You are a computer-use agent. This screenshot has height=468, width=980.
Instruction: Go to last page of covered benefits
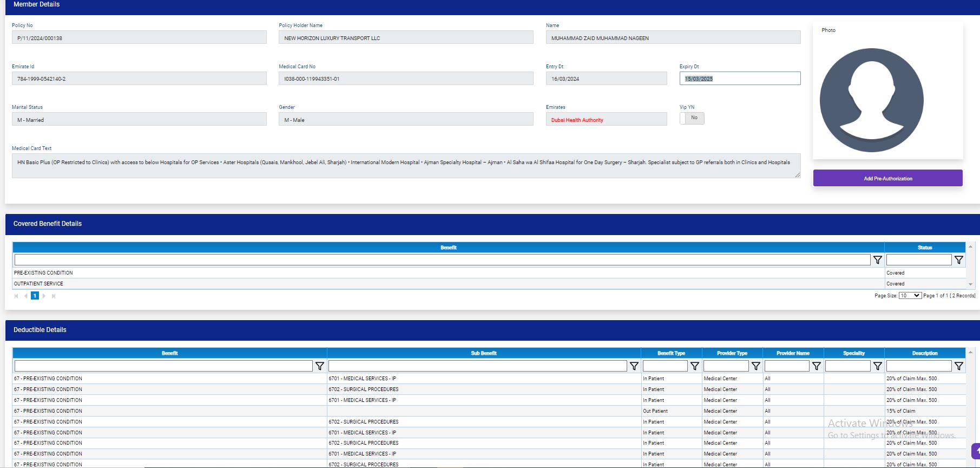tap(54, 296)
